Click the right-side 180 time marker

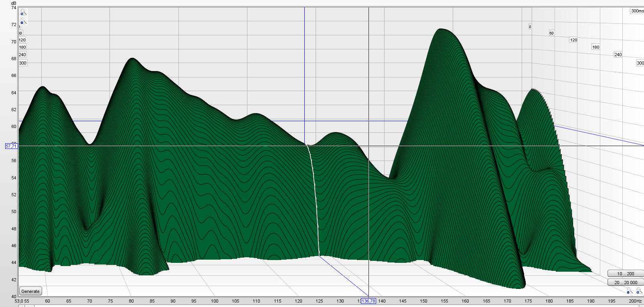(596, 47)
